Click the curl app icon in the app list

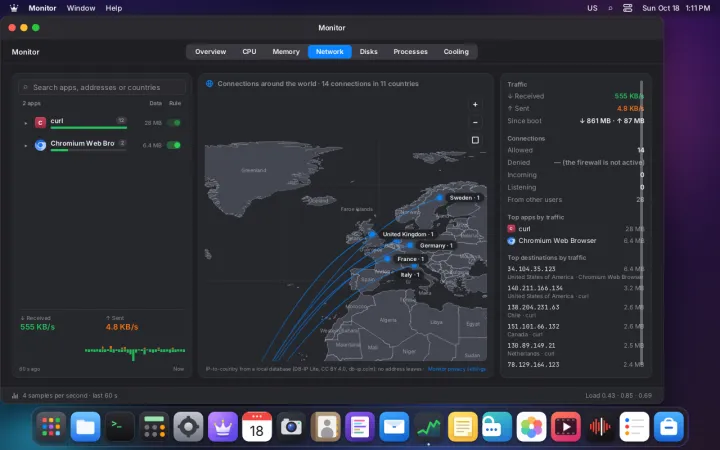pos(40,123)
